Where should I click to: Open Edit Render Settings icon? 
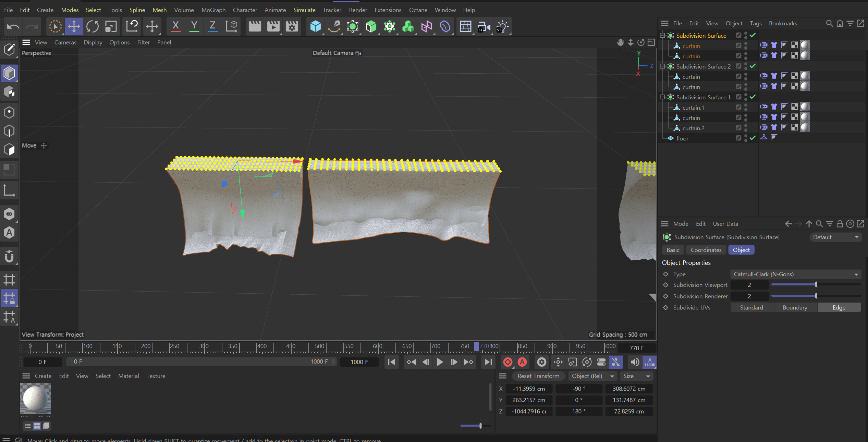pyautogui.click(x=292, y=26)
